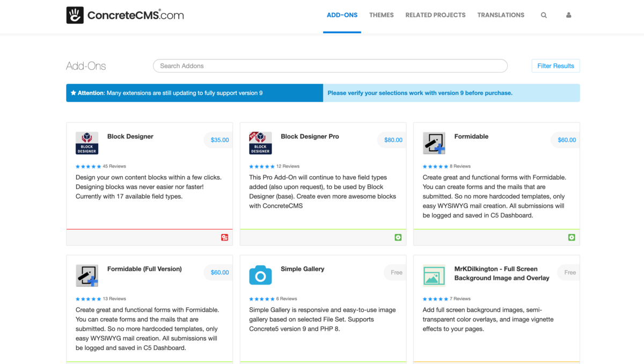Open the Block Designer Pro title link
Viewport: 644px width, 364px height.
coord(310,136)
